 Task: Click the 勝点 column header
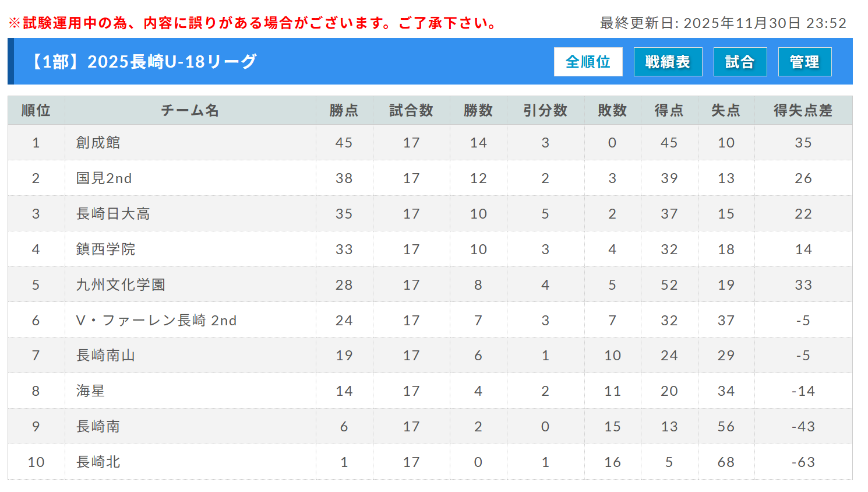344,110
